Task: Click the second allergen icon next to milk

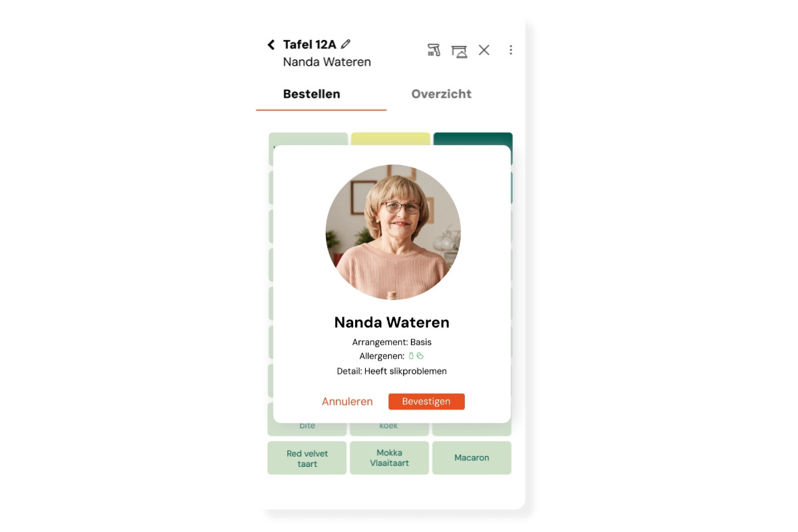Action: (420, 356)
